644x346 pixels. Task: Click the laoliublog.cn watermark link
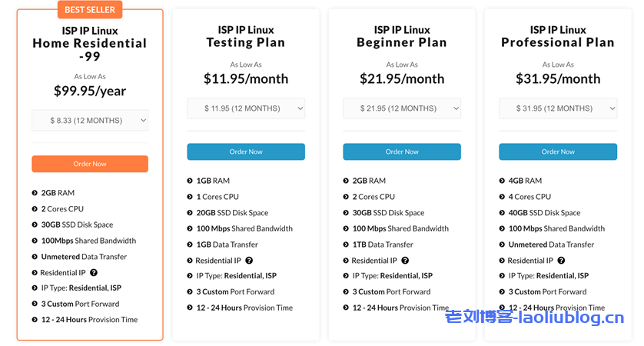(537, 318)
